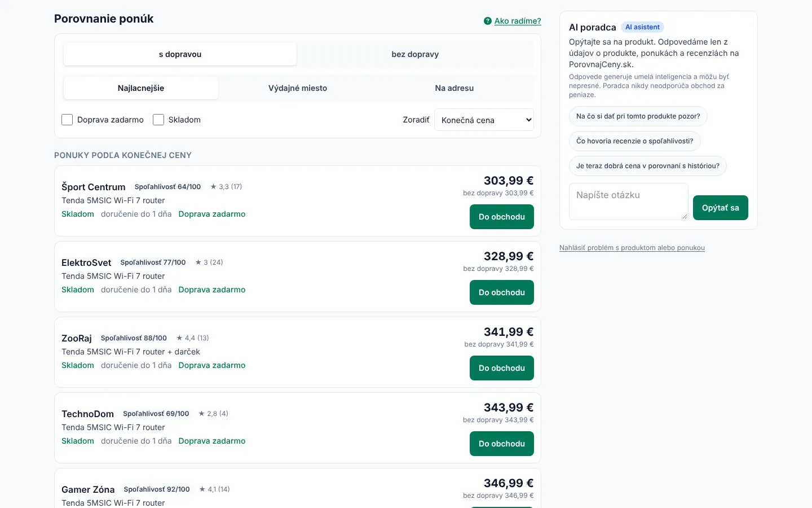Click the ElektroSvet shop name

tap(86, 262)
